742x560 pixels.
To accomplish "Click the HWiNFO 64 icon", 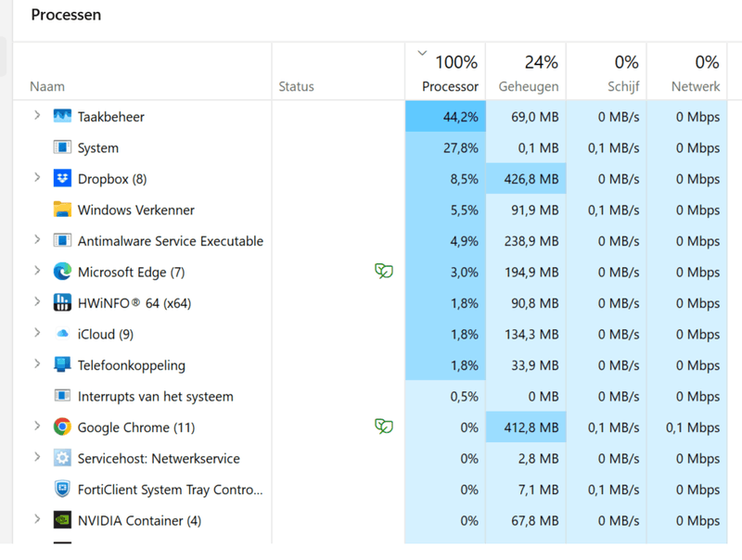I will [x=62, y=302].
